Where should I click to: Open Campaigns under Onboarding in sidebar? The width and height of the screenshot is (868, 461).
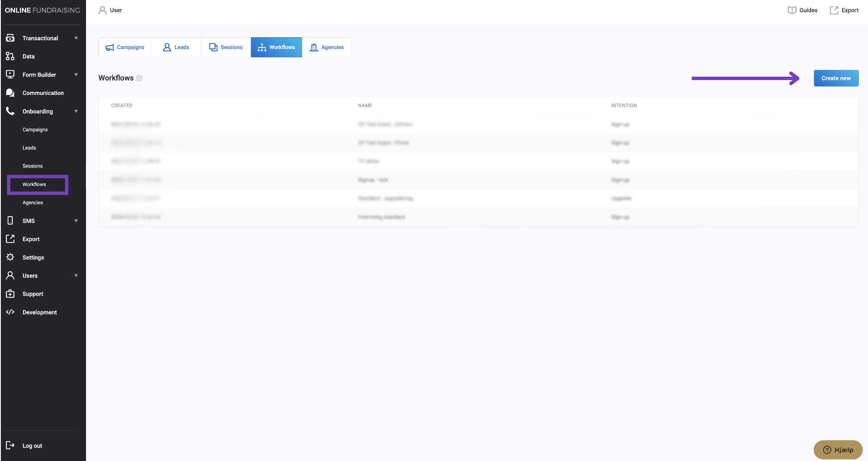coord(35,130)
